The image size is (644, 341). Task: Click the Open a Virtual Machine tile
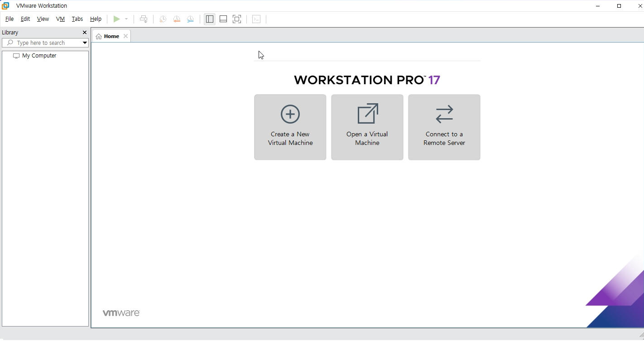pos(367,127)
